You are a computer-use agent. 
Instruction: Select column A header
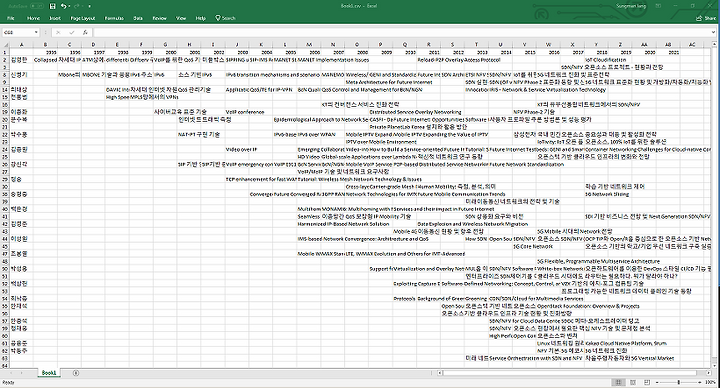(x=21, y=45)
